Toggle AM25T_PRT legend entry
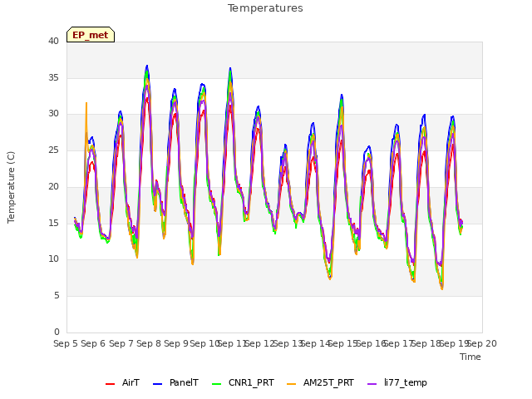 tap(320, 382)
